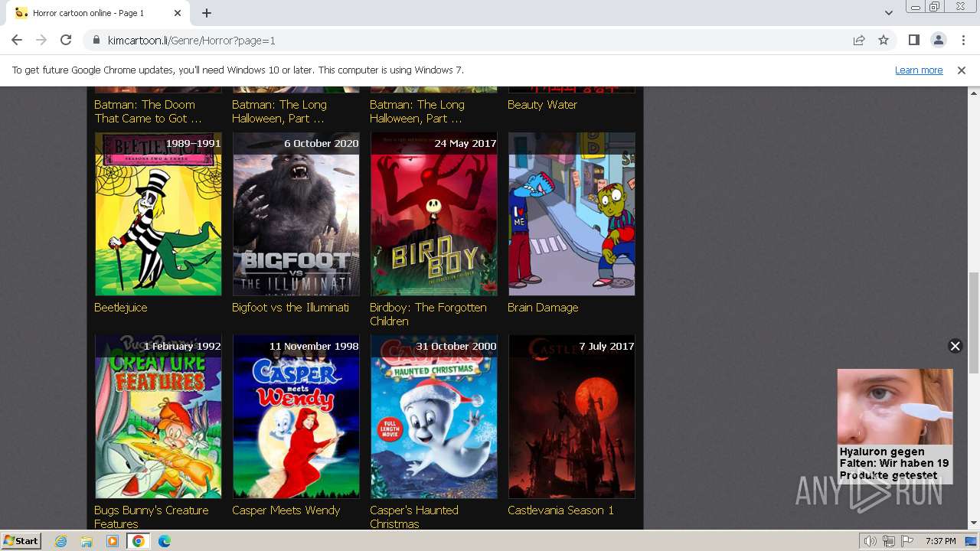
Task: Bookmark this page with the star icon
Action: [884, 40]
